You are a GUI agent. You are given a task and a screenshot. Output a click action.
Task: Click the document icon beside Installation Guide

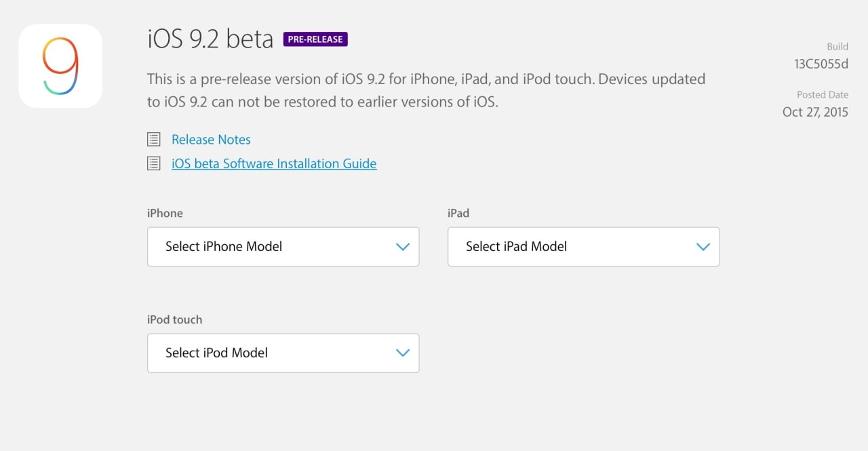coord(153,163)
